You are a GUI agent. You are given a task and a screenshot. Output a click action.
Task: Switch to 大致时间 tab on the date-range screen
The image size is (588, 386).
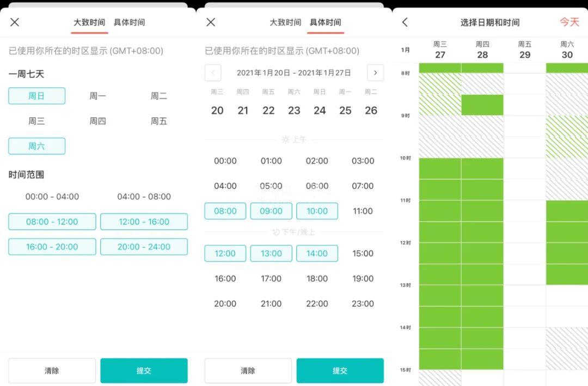[x=285, y=22]
